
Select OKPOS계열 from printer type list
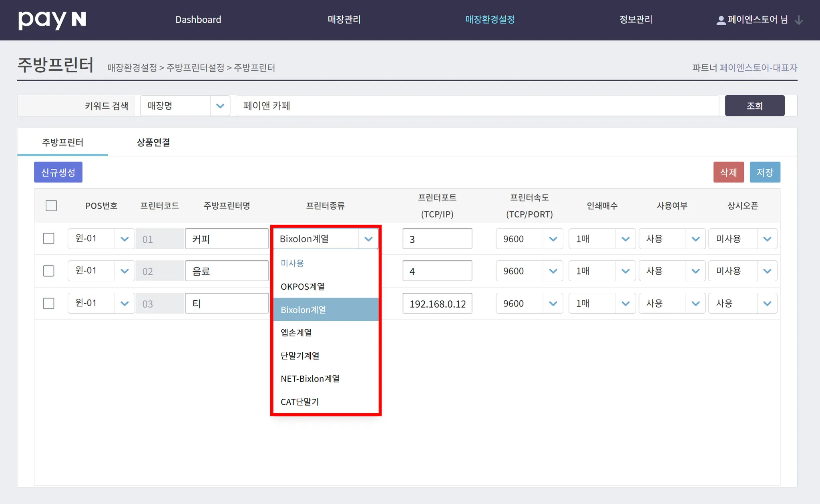point(303,287)
